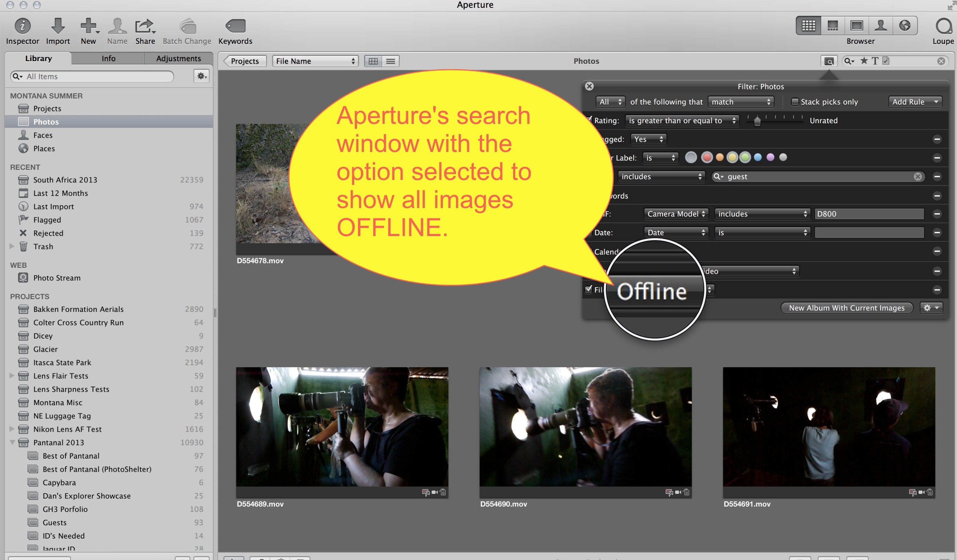Enable Stack picks only checkbox
The width and height of the screenshot is (957, 560).
795,102
